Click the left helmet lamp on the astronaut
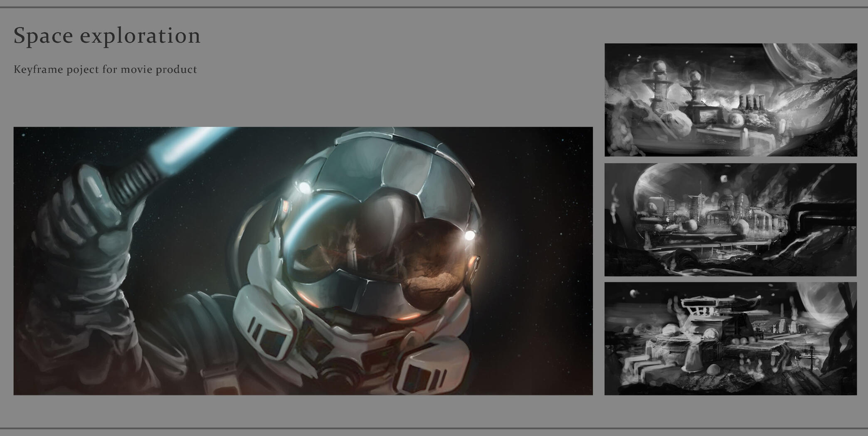868x436 pixels. point(305,187)
